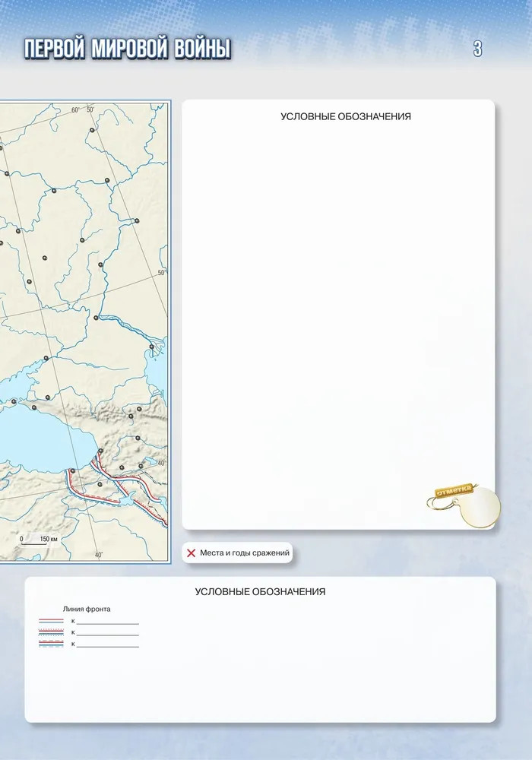Click the lower Условные обозначения heading
Viewport: 532px width, 760px height.
260,591
